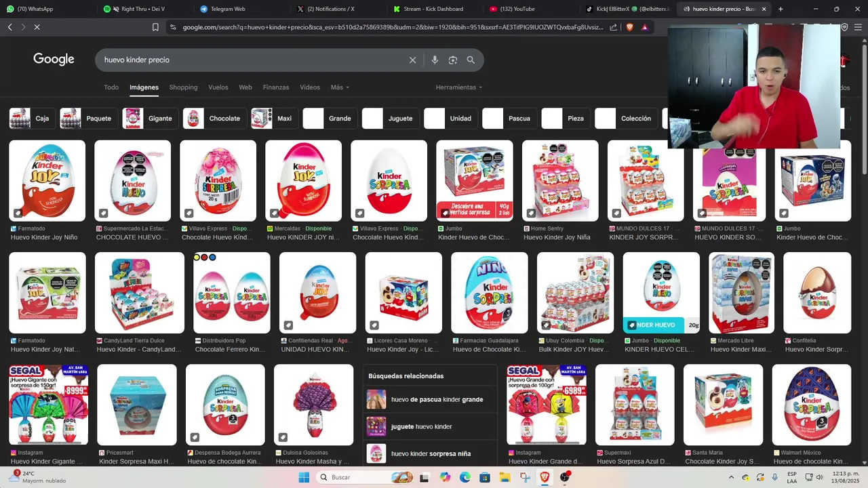Open the ESP LAA language switcher

tap(792, 477)
